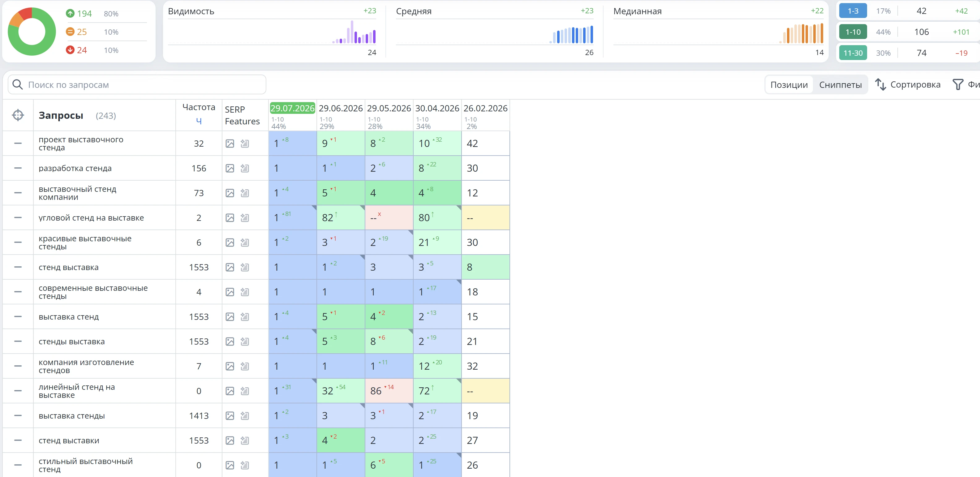Click news SERP icon for проект выставочного стенда
The image size is (980, 477).
point(245,144)
